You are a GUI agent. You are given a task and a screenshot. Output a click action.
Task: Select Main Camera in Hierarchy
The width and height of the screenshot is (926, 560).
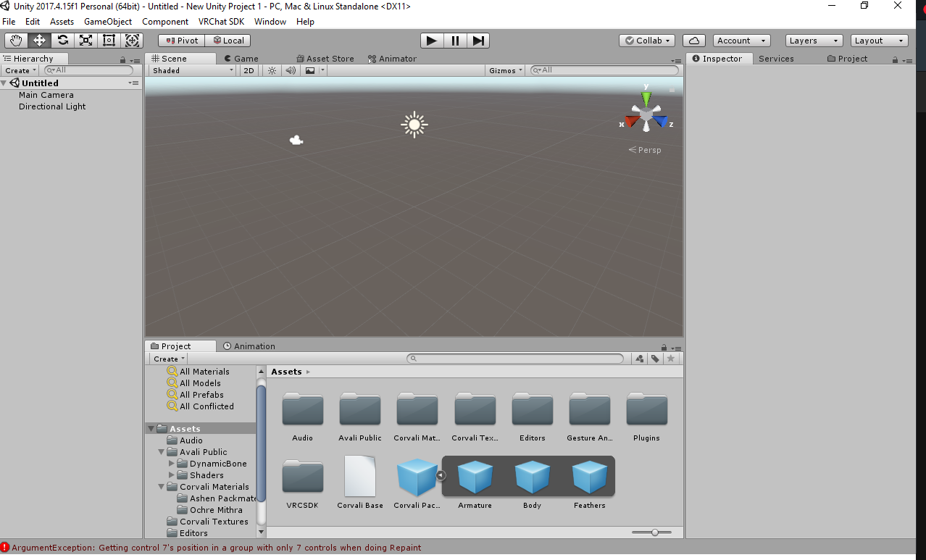[46, 95]
